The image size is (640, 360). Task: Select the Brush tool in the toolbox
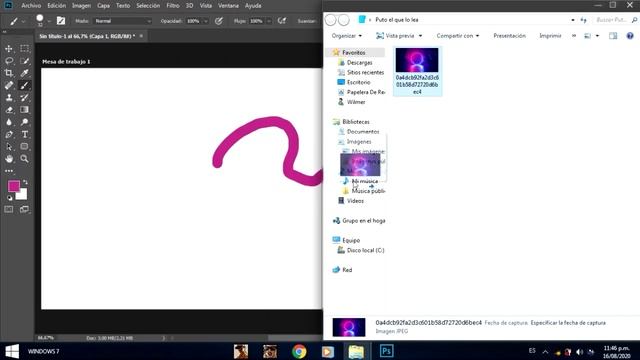pyautogui.click(x=24, y=85)
